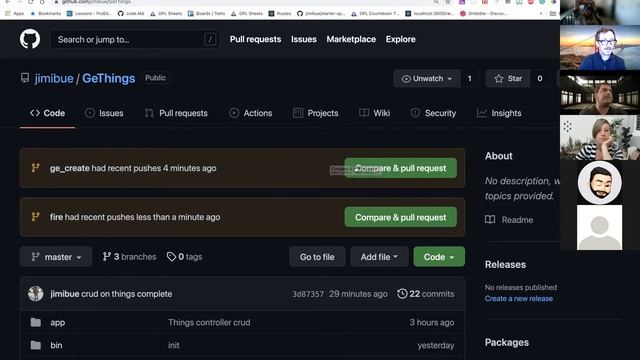Screen dimensions: 640x360
Task: Expand the master branch selector
Action: tap(56, 257)
